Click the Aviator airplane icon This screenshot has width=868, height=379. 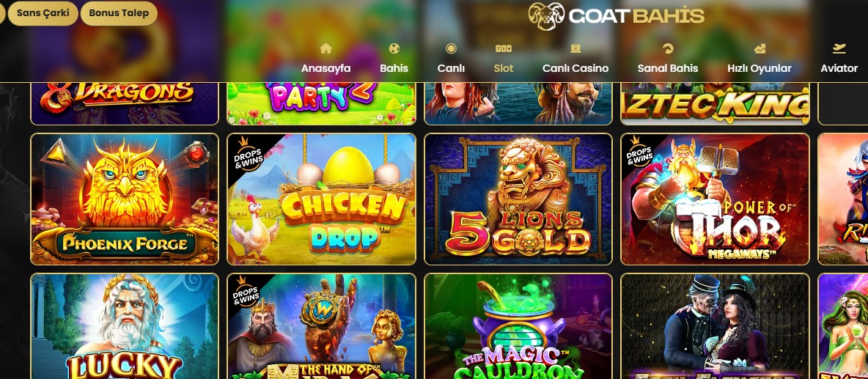coord(839,48)
